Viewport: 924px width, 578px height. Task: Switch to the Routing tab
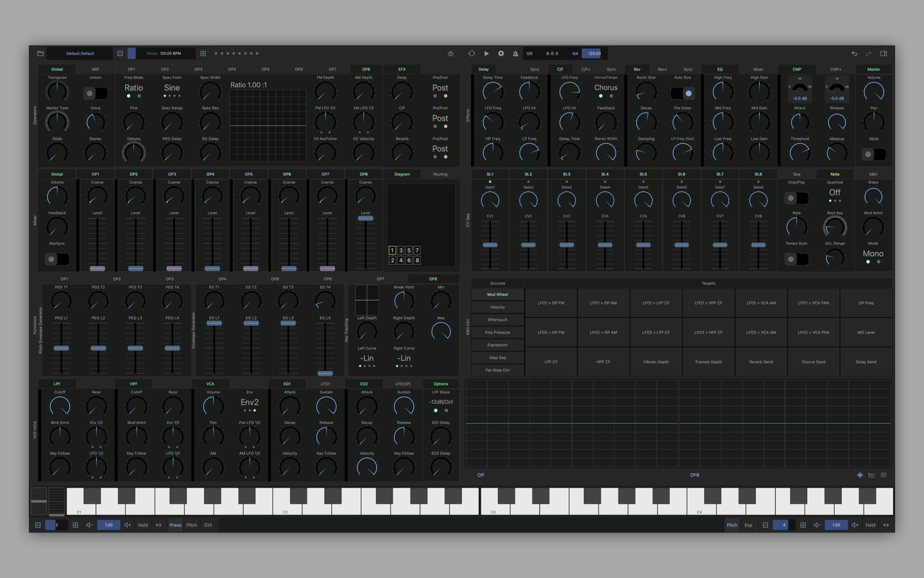pos(440,174)
